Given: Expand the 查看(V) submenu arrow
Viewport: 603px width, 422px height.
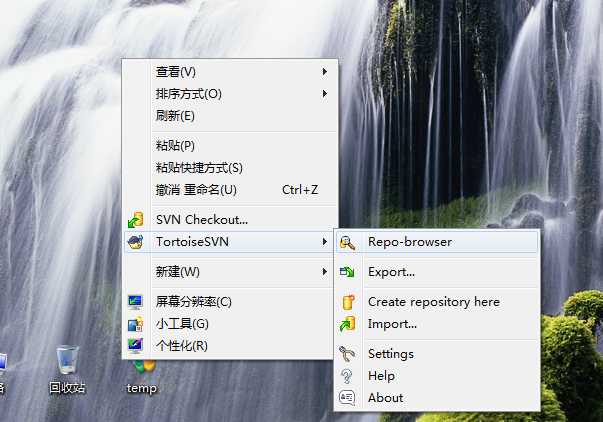Looking at the screenshot, I should (325, 72).
